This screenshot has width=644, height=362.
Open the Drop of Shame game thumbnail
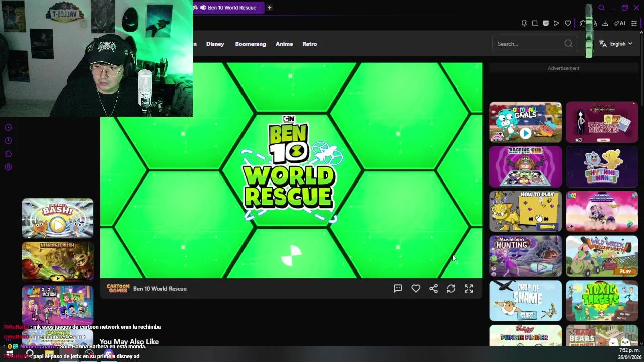(x=526, y=301)
